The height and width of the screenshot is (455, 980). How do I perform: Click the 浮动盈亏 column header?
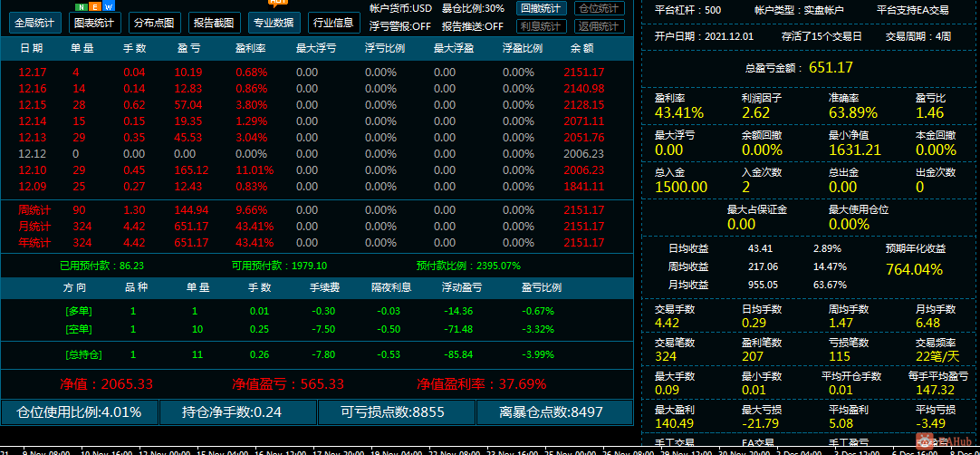coord(462,287)
